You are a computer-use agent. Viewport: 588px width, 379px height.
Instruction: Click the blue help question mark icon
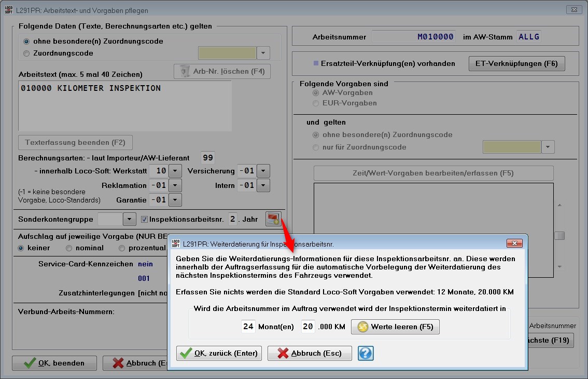pyautogui.click(x=366, y=354)
